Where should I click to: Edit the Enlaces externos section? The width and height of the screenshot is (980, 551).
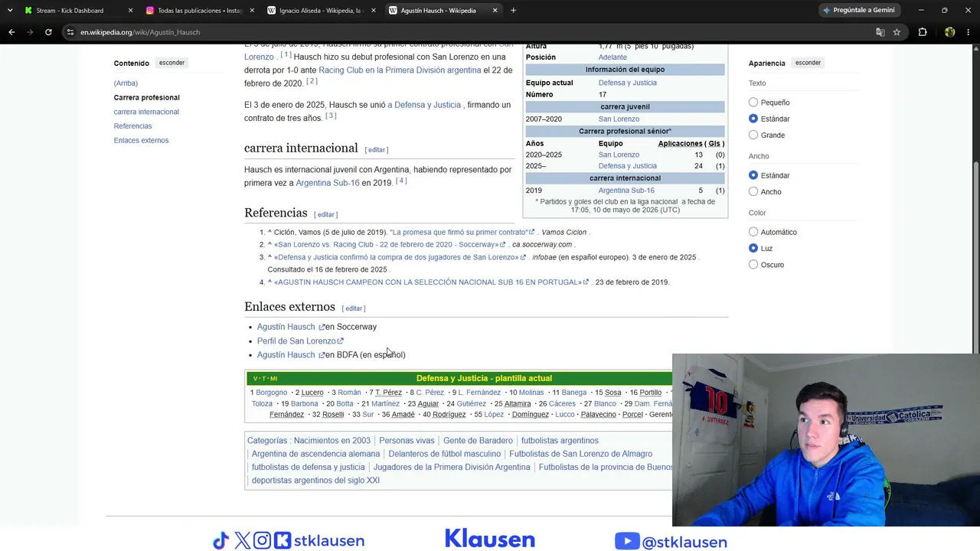click(x=354, y=308)
